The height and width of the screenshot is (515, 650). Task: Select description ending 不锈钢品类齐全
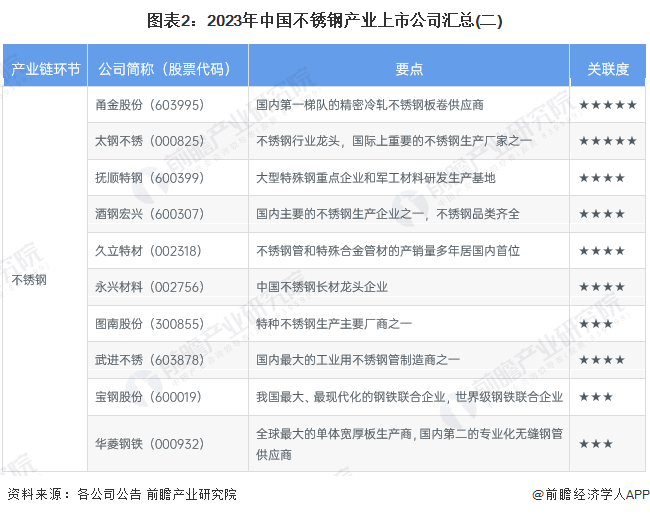pos(388,214)
